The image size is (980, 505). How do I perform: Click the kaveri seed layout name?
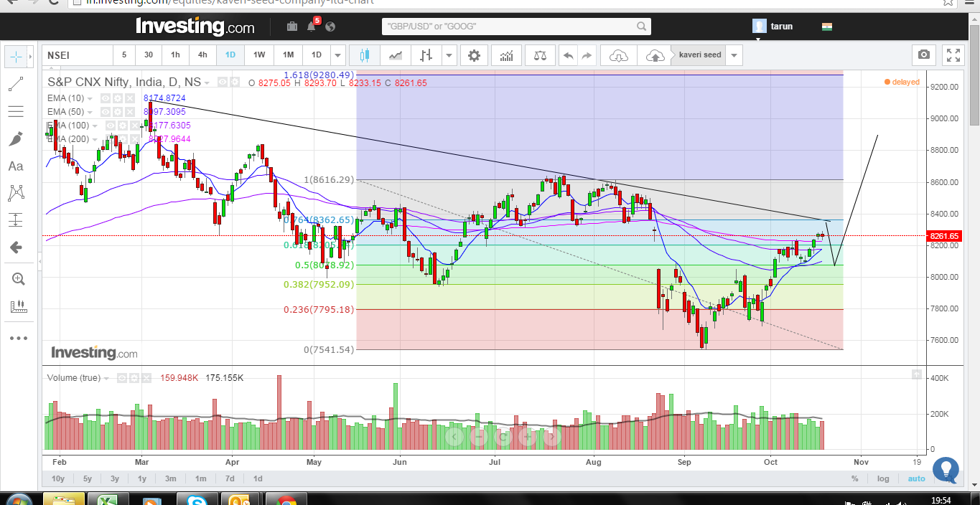[700, 55]
